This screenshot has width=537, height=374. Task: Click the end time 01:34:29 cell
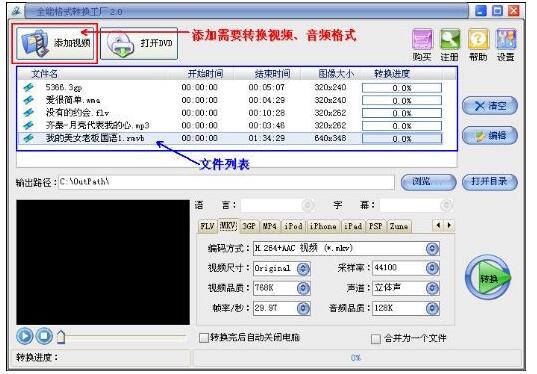coord(266,138)
